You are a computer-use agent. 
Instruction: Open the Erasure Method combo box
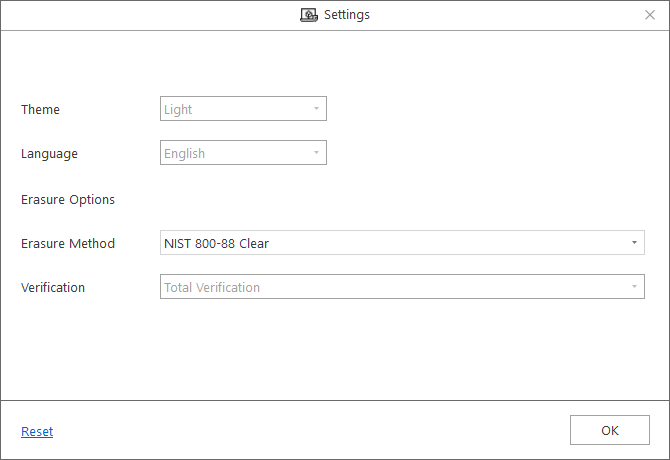click(x=402, y=243)
